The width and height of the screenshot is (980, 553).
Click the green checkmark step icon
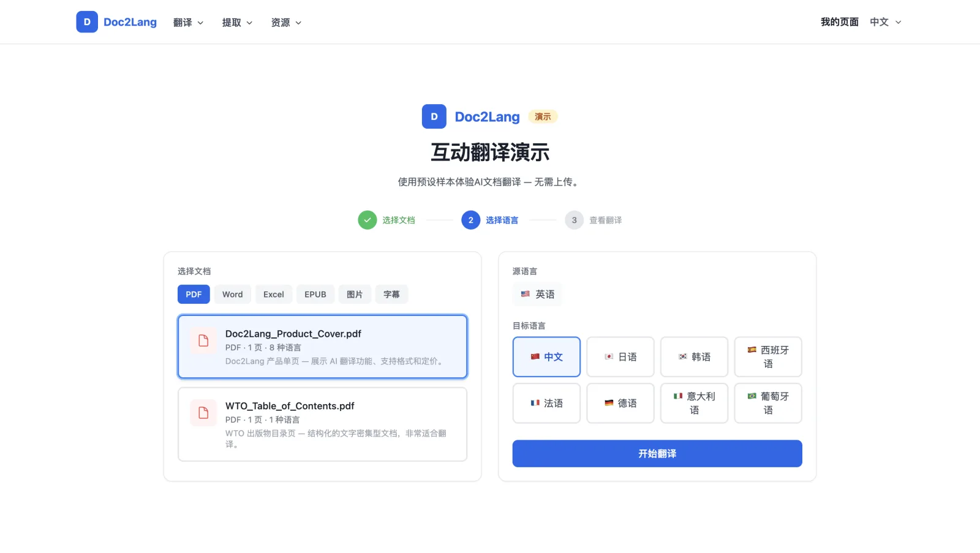pyautogui.click(x=367, y=220)
